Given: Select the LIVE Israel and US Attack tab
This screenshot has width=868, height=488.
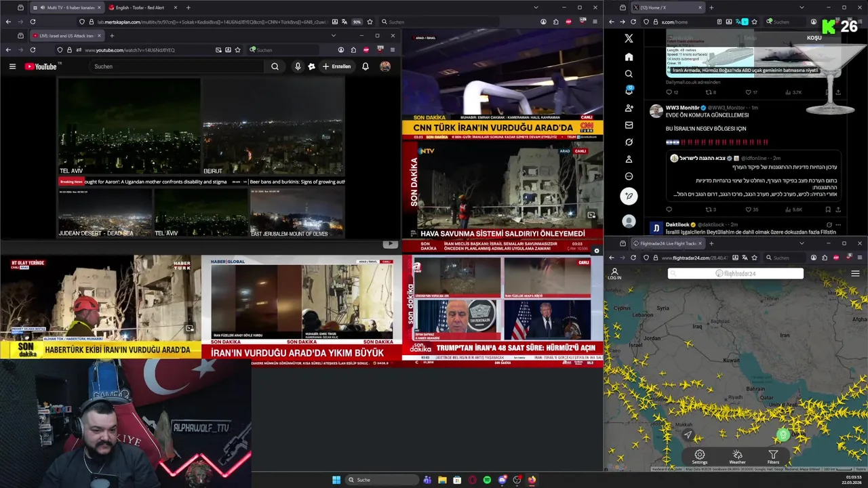Looking at the screenshot, I should click(x=66, y=35).
